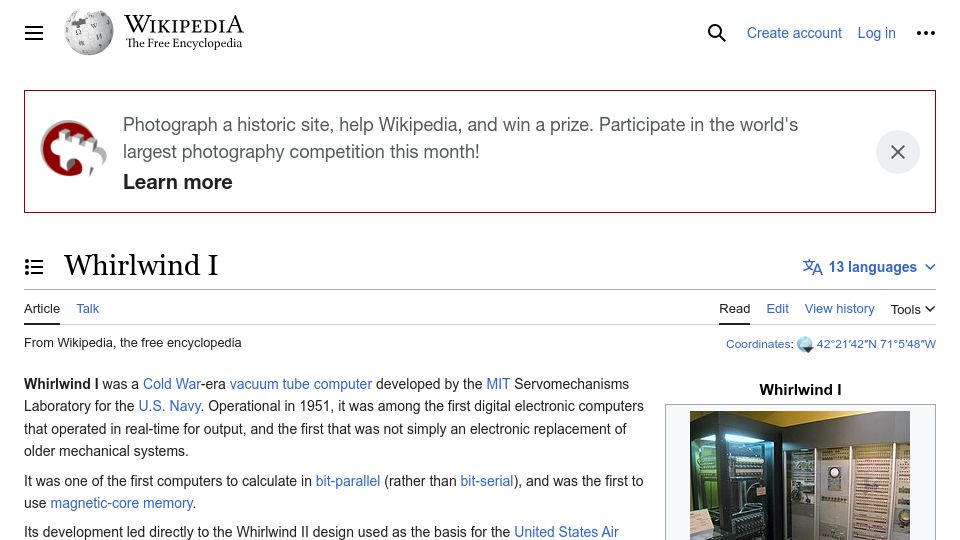Click the Wikipedia The Free Encyclopedia wordmark

click(184, 32)
